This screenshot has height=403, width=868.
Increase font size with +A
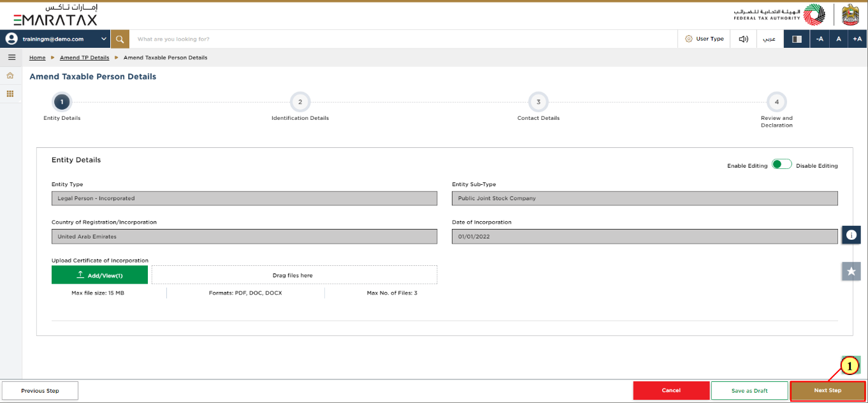[x=858, y=39]
